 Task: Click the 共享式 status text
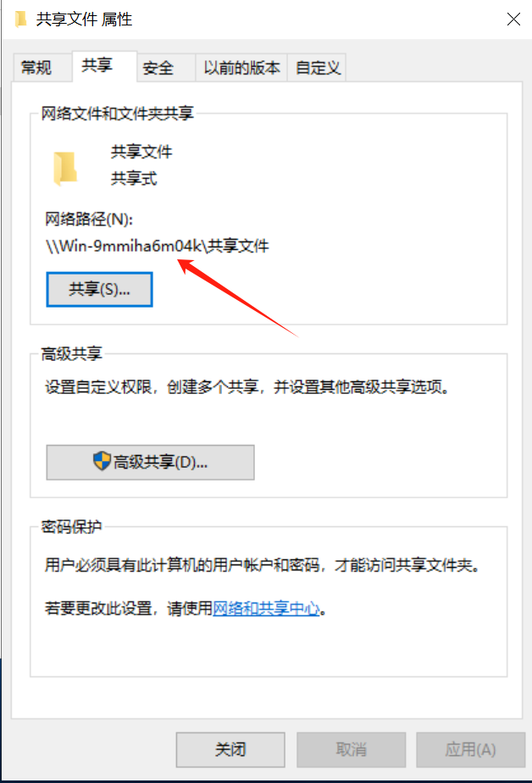coord(134,178)
